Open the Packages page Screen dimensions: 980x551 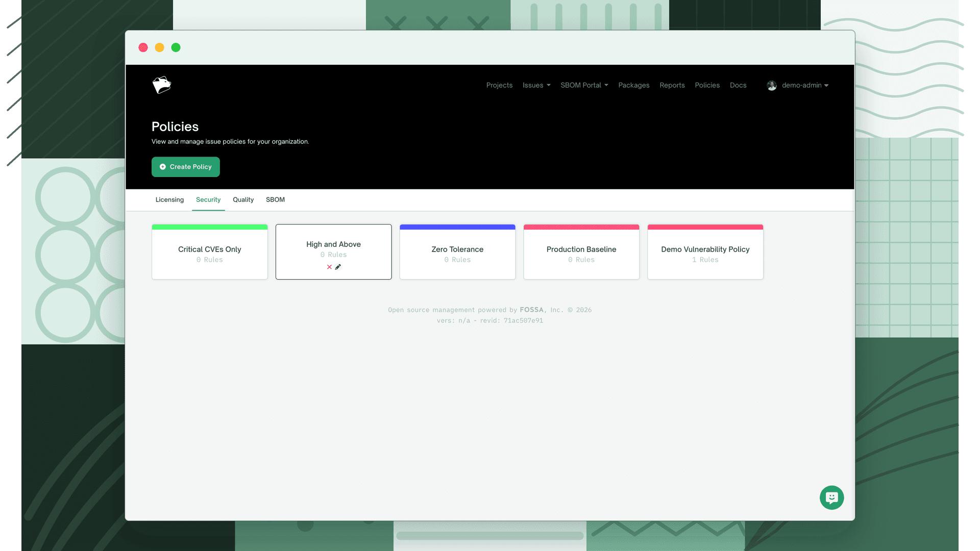[x=634, y=85]
